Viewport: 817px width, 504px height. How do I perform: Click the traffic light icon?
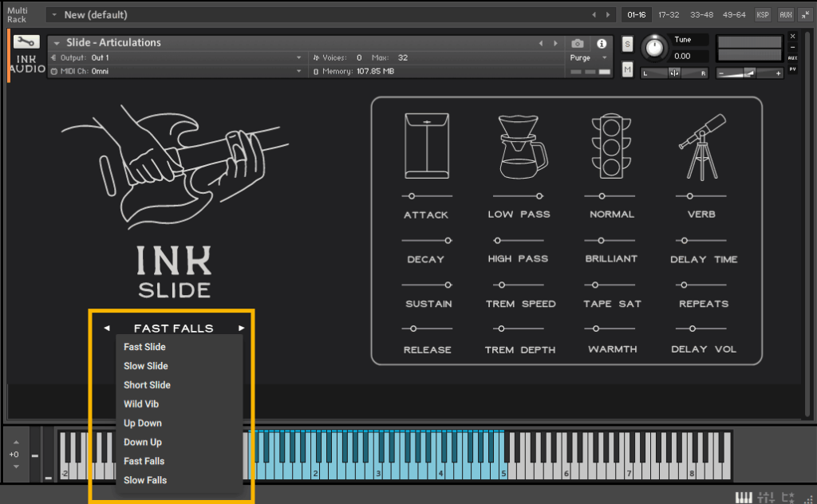tap(612, 146)
